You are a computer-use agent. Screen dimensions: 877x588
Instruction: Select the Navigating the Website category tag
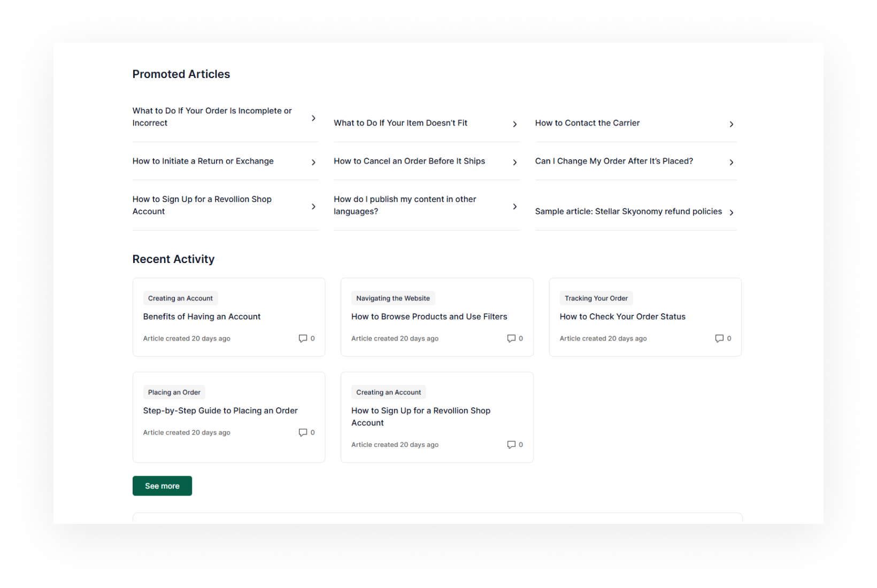[x=393, y=298]
